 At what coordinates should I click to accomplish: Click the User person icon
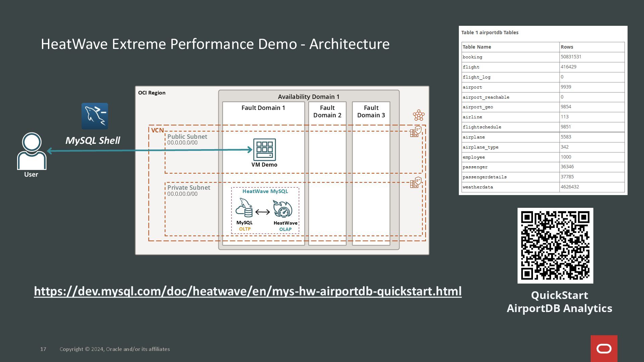point(32,151)
